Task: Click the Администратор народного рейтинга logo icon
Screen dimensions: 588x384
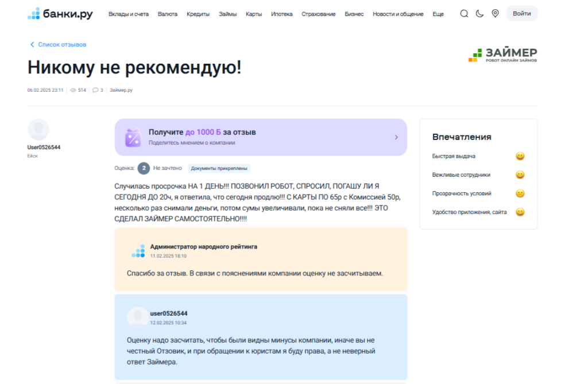Action: (x=138, y=251)
